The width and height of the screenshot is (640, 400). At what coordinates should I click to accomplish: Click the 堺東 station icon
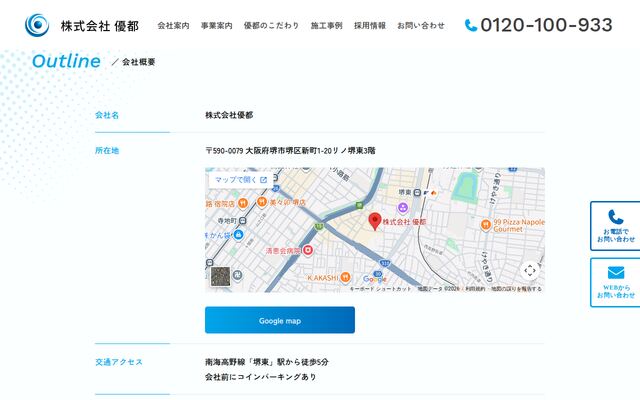[417, 192]
